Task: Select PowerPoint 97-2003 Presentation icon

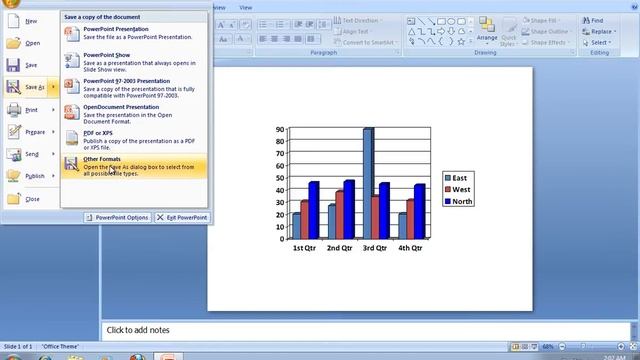Action: click(x=72, y=87)
